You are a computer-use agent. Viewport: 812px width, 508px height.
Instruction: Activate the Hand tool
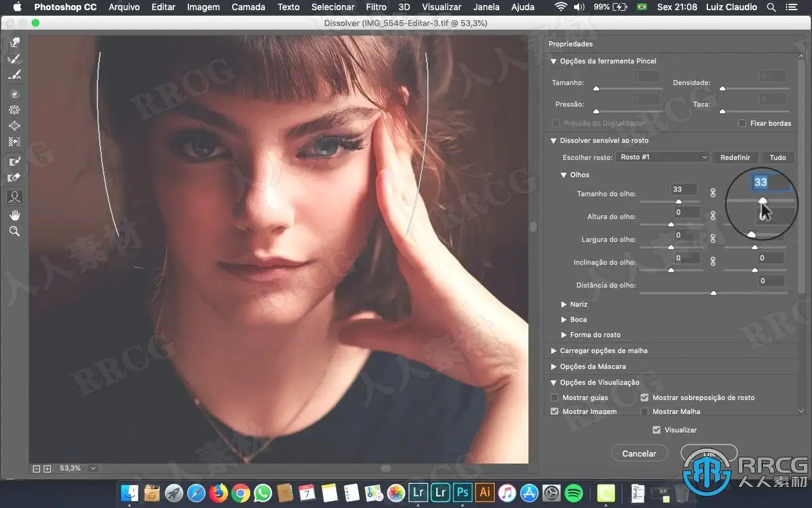pos(15,215)
